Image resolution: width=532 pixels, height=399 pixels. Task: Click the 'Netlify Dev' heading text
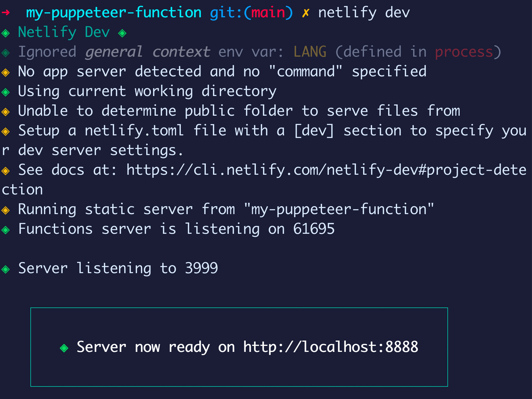click(x=64, y=32)
